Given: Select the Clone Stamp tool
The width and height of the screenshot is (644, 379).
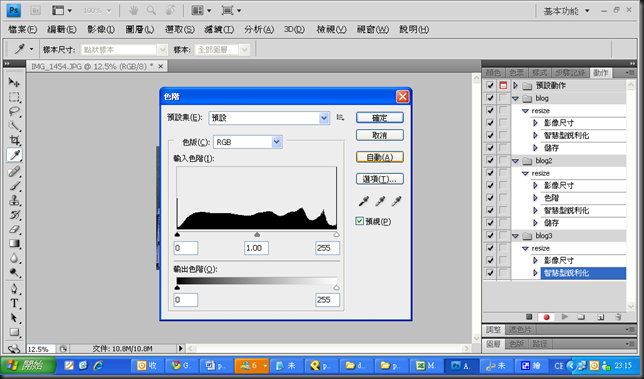Looking at the screenshot, I should pyautogui.click(x=14, y=200).
